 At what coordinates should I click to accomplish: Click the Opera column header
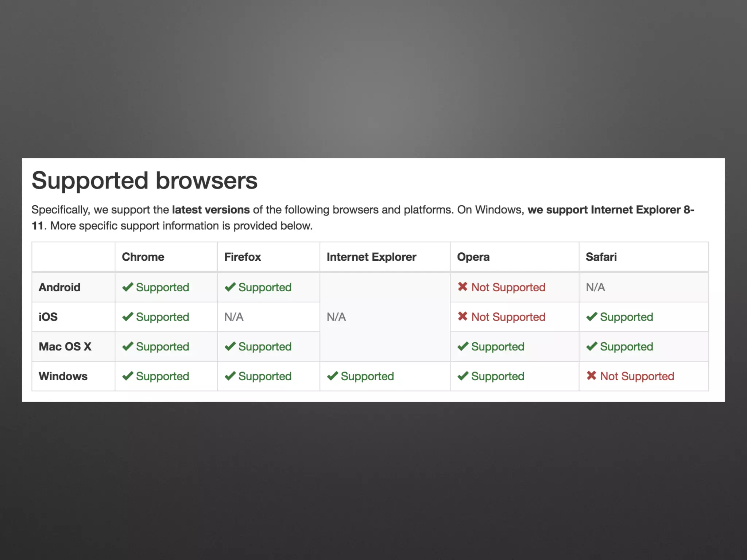473,257
